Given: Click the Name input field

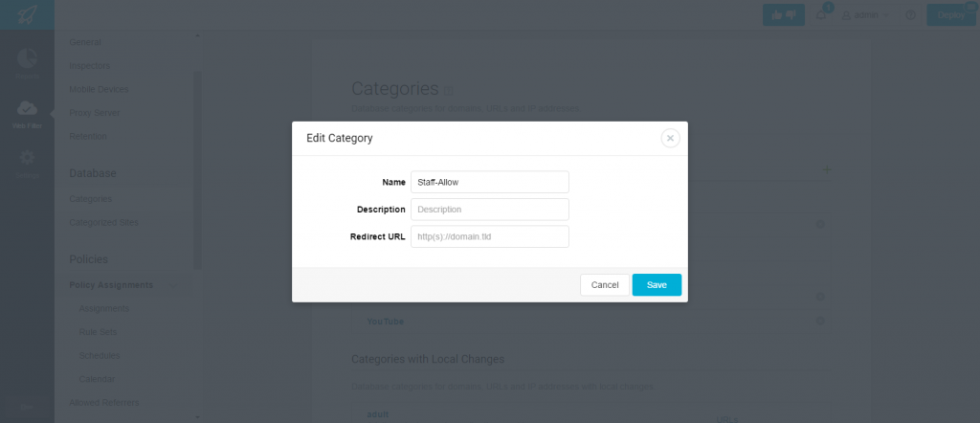Looking at the screenshot, I should pyautogui.click(x=490, y=182).
